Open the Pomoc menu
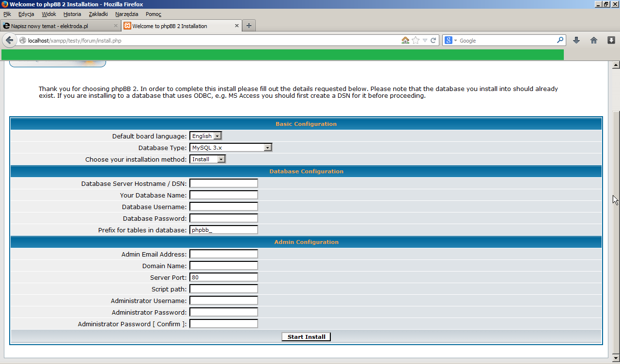Image resolution: width=620 pixels, height=364 pixels. coord(154,14)
